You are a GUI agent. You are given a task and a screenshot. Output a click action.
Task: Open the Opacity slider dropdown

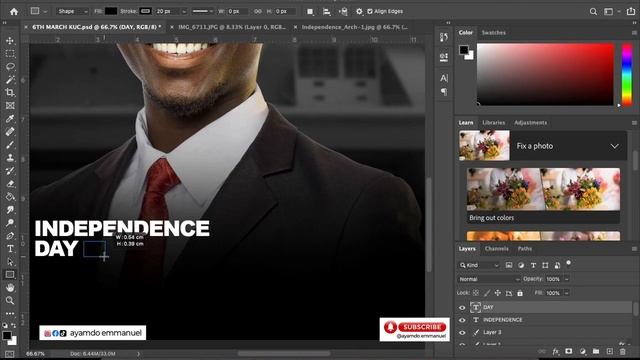point(567,279)
